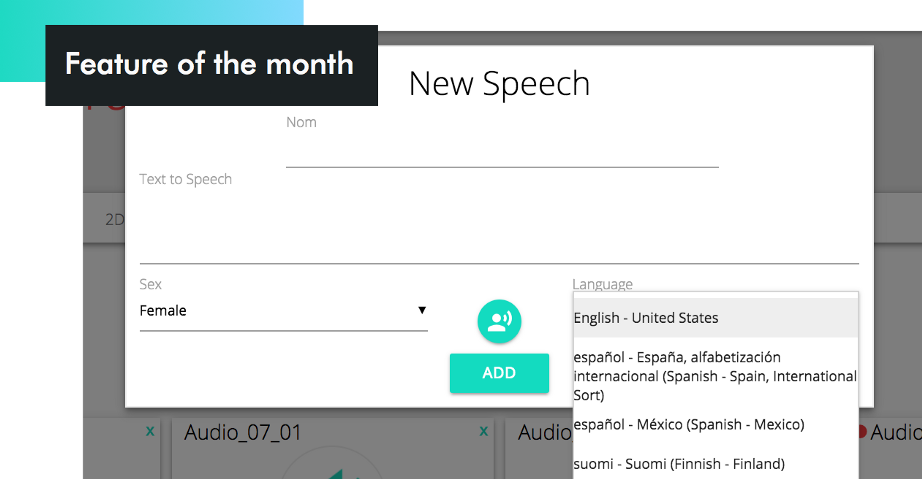Click the Feature of the month banner
This screenshot has width=922, height=479.
point(210,65)
